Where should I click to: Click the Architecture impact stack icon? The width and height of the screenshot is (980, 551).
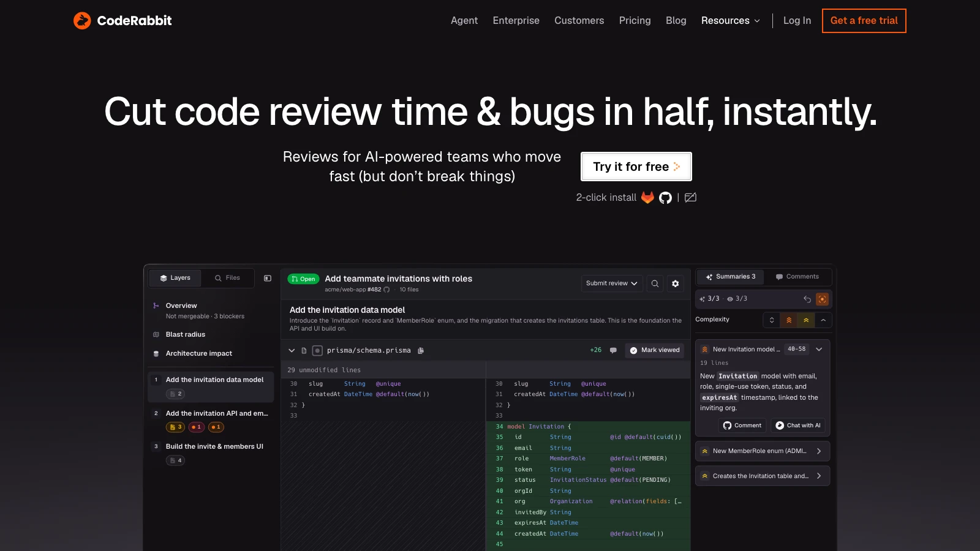coord(156,354)
